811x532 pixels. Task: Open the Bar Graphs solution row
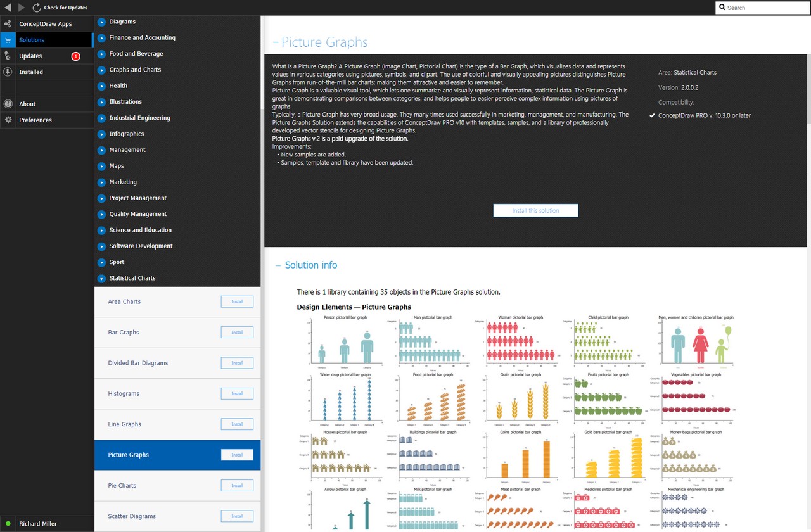pyautogui.click(x=177, y=332)
